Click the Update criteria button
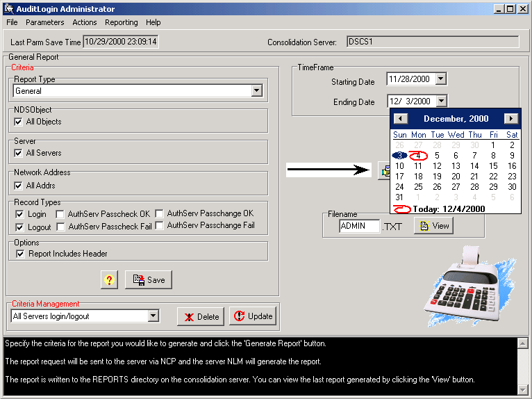 pos(253,316)
